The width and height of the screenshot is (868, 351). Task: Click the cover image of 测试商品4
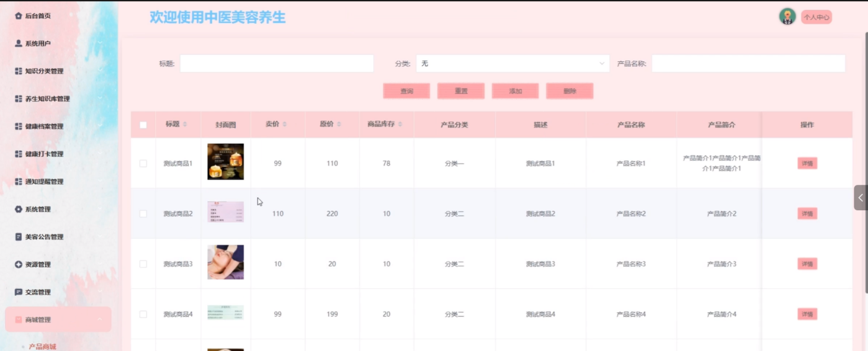(225, 312)
